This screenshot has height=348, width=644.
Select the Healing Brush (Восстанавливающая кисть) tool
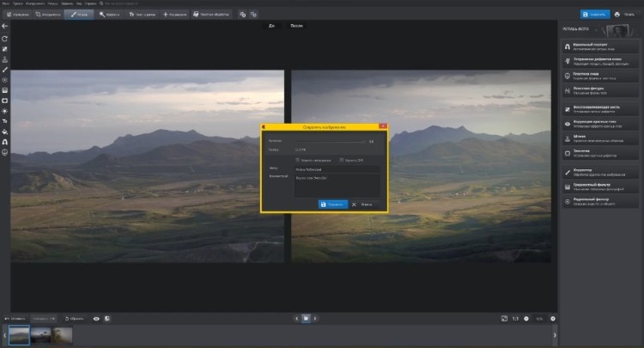pyautogui.click(x=592, y=108)
